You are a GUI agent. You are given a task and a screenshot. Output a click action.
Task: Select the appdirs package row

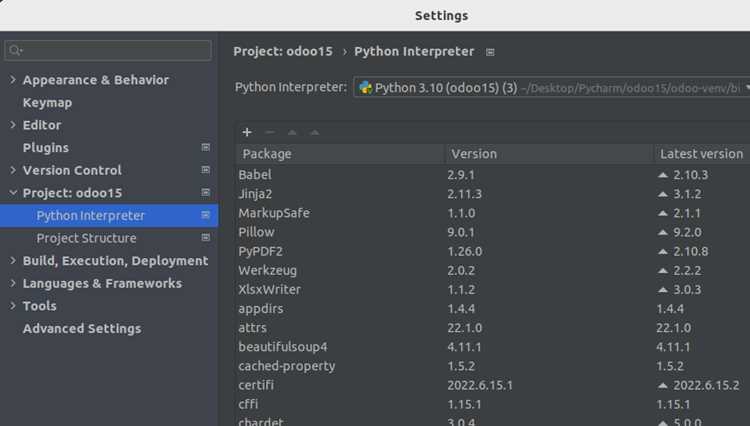point(493,309)
